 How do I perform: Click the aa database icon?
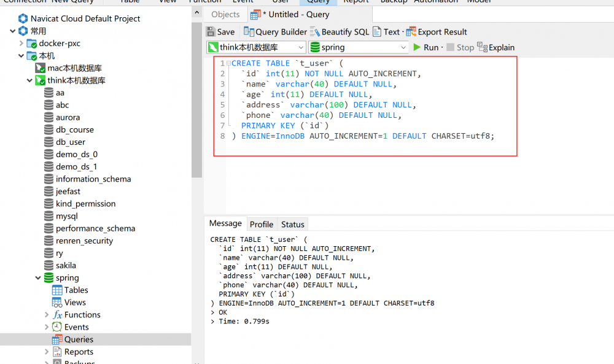point(49,93)
